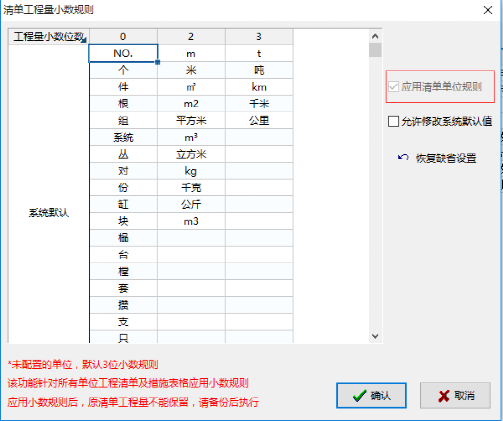Click the vertical scrollbar thumb of the table
Image resolution: width=503 pixels, height=421 pixels.
coord(375,50)
